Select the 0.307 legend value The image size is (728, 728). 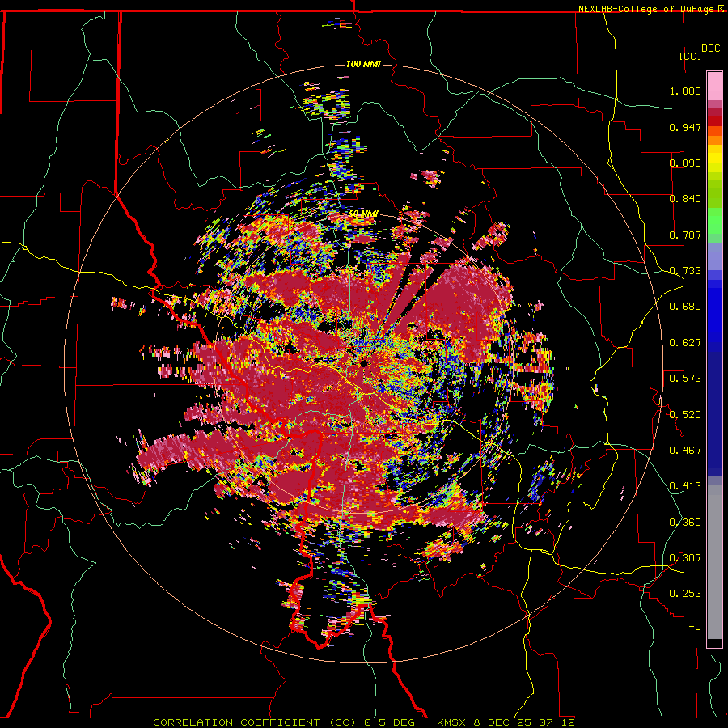(685, 558)
